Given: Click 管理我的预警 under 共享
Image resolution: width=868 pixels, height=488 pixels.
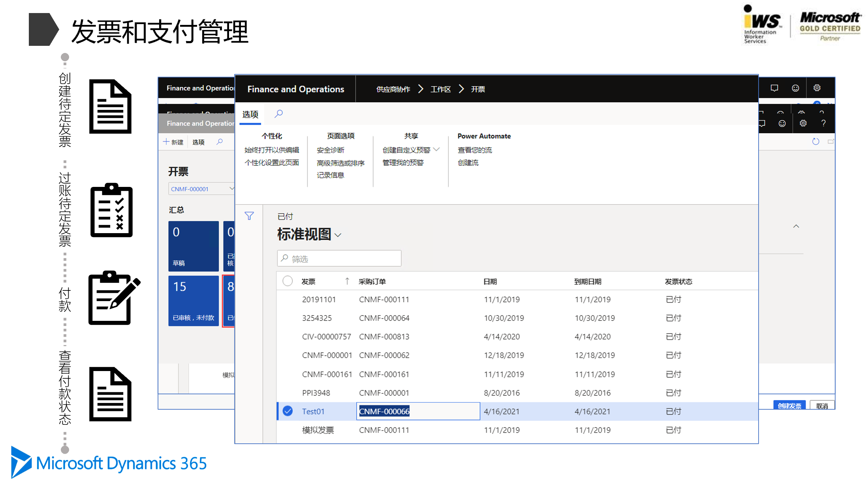Looking at the screenshot, I should point(403,162).
